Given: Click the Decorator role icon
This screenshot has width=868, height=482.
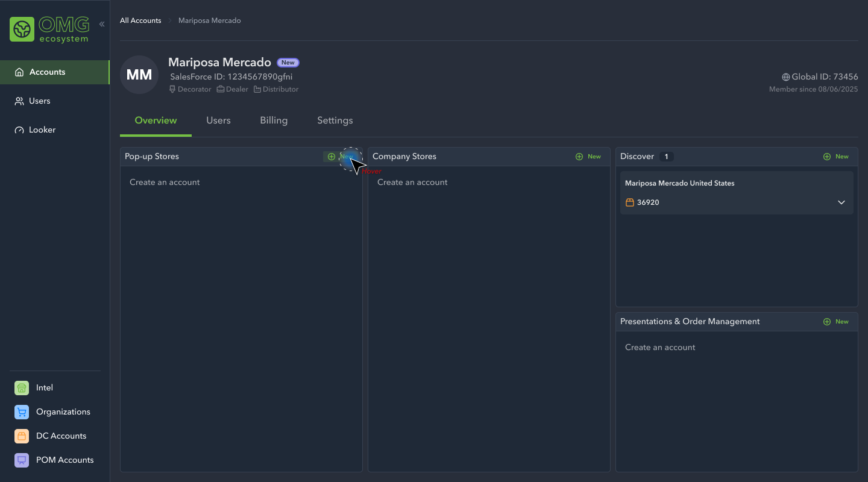Looking at the screenshot, I should [173, 89].
